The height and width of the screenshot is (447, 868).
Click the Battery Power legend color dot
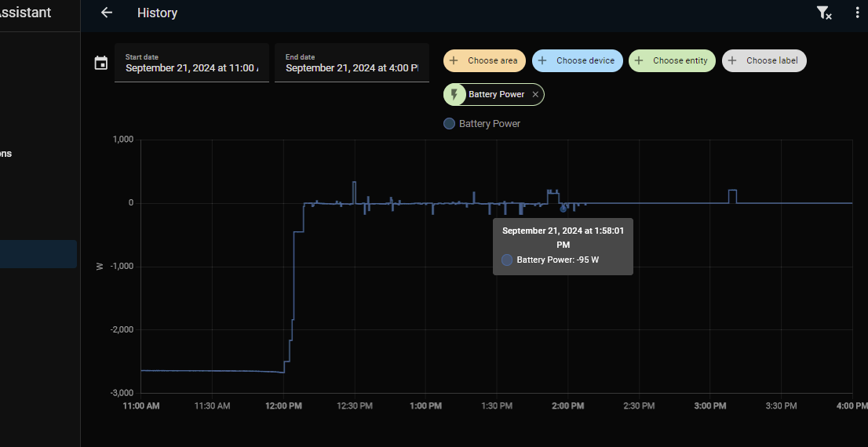click(449, 124)
